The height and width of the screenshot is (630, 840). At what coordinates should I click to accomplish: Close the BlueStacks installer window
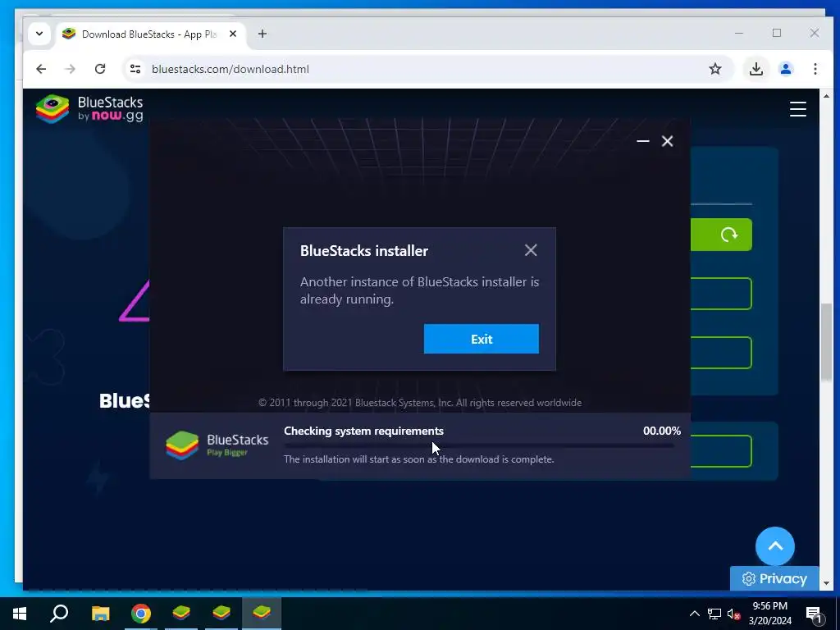667,141
